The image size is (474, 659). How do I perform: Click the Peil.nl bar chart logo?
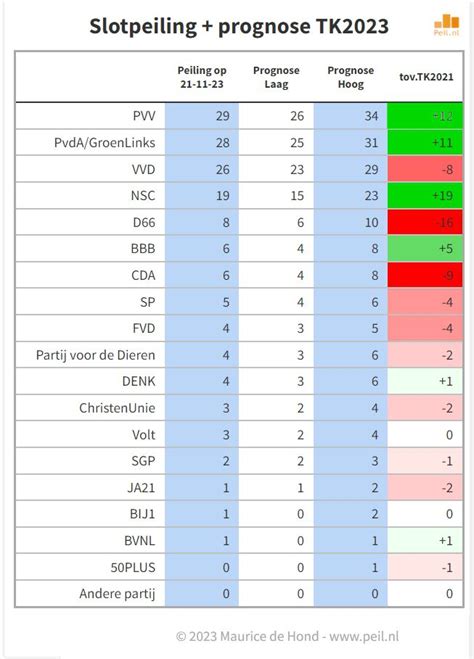447,25
